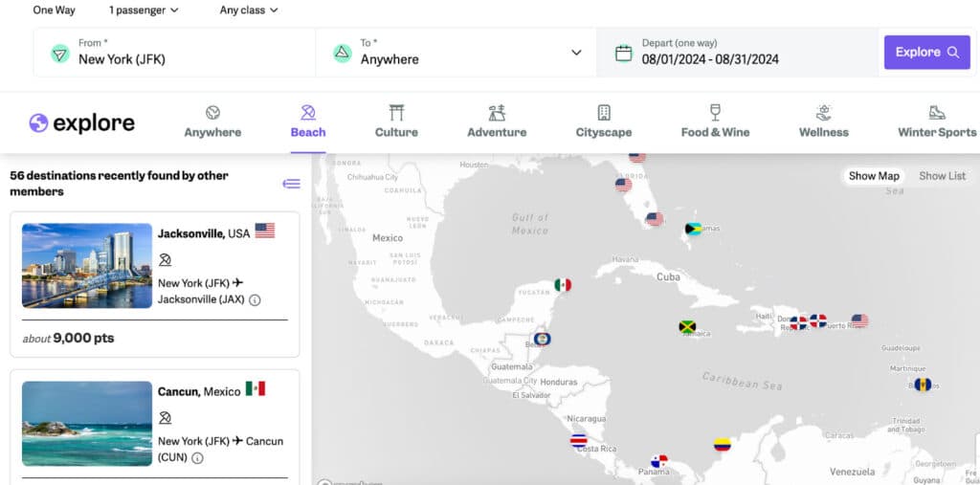Click the filter list icon beside destinations
The image size is (980, 485).
(291, 184)
